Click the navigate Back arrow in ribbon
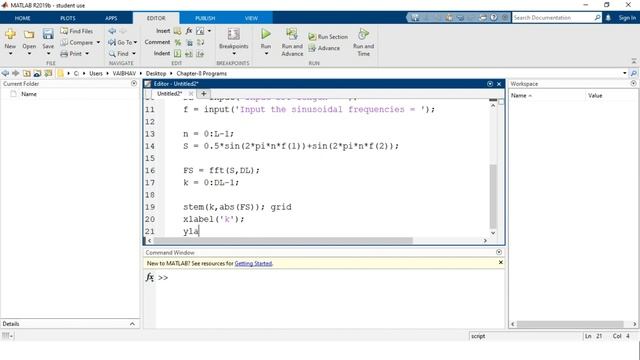This screenshot has width=640, height=360. coord(112,31)
